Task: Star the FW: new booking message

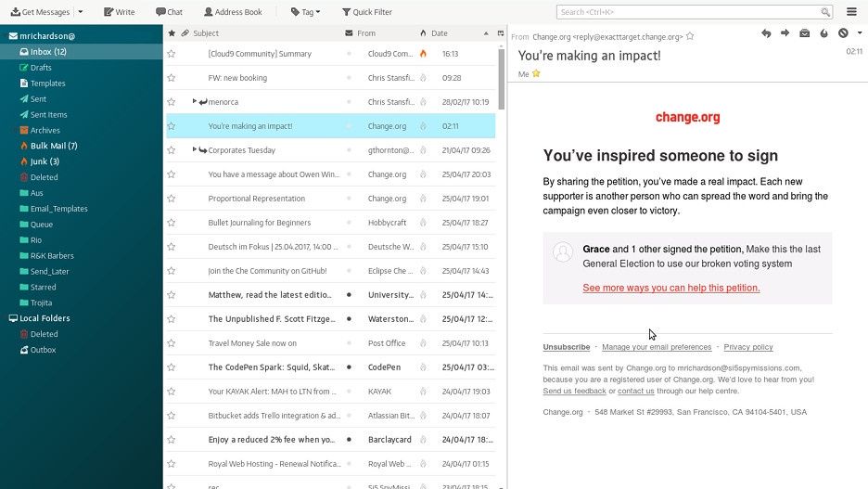Action: point(172,78)
